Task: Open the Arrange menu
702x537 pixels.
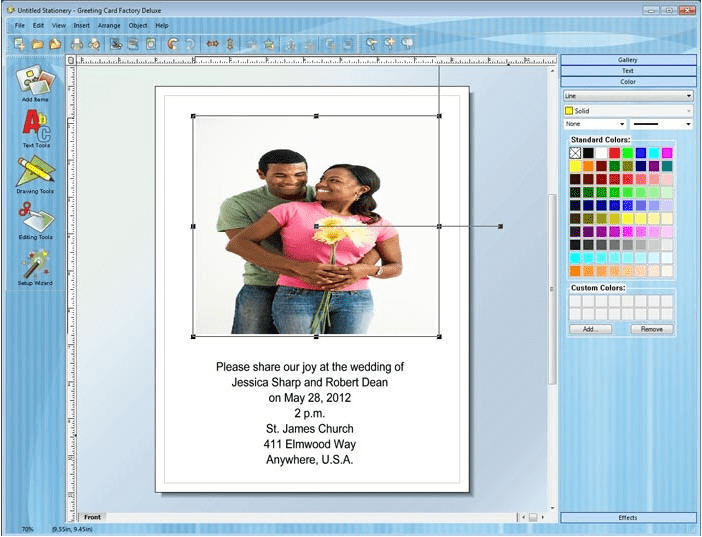Action: [109, 26]
